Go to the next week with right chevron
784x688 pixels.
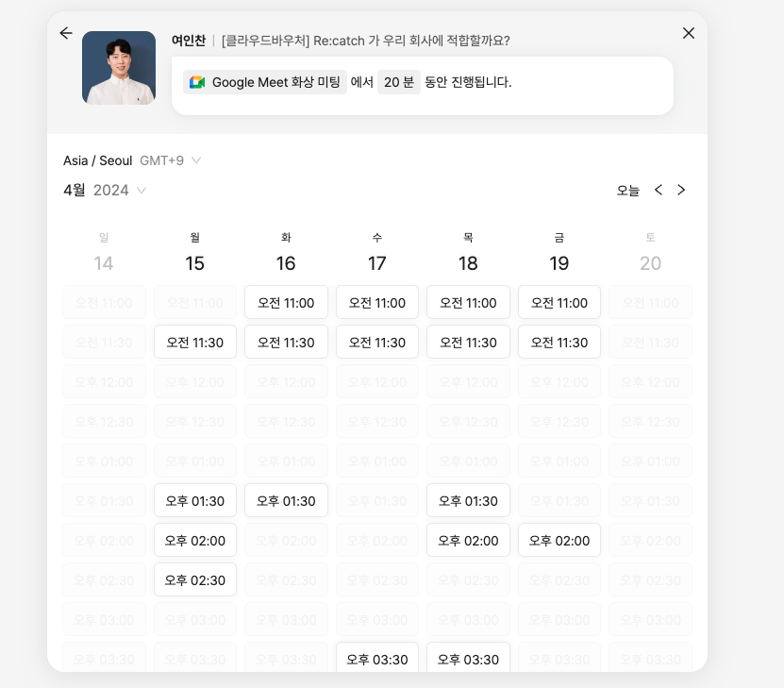681,190
